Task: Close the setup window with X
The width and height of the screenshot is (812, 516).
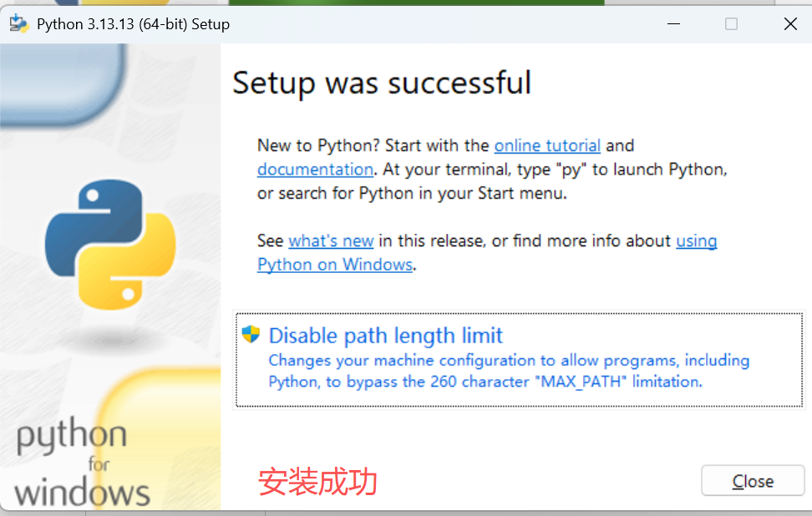Action: coord(790,24)
